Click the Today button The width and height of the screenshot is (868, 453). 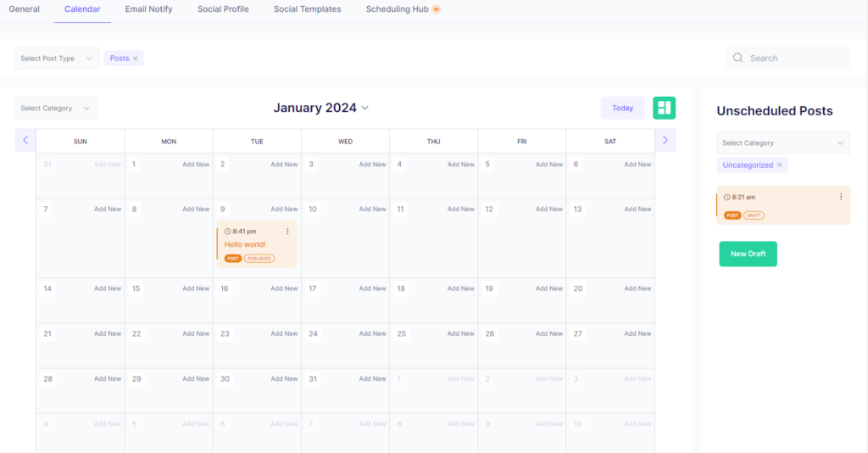point(622,108)
